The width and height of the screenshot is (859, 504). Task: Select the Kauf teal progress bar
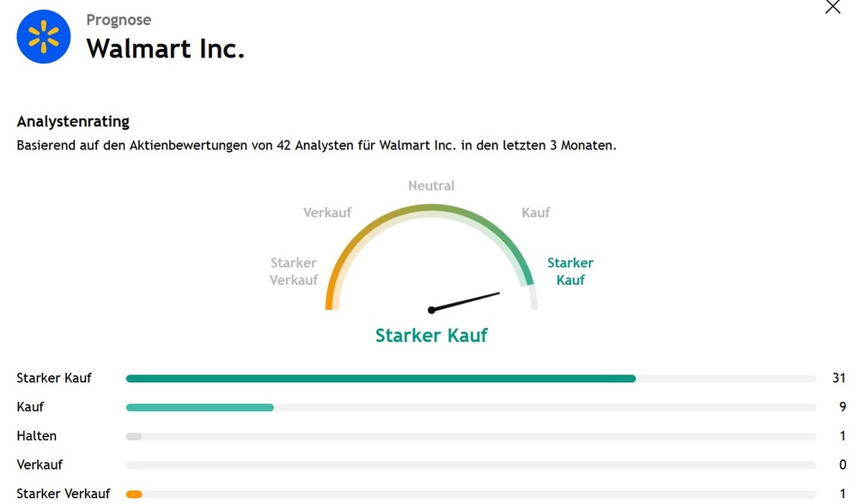click(x=200, y=408)
